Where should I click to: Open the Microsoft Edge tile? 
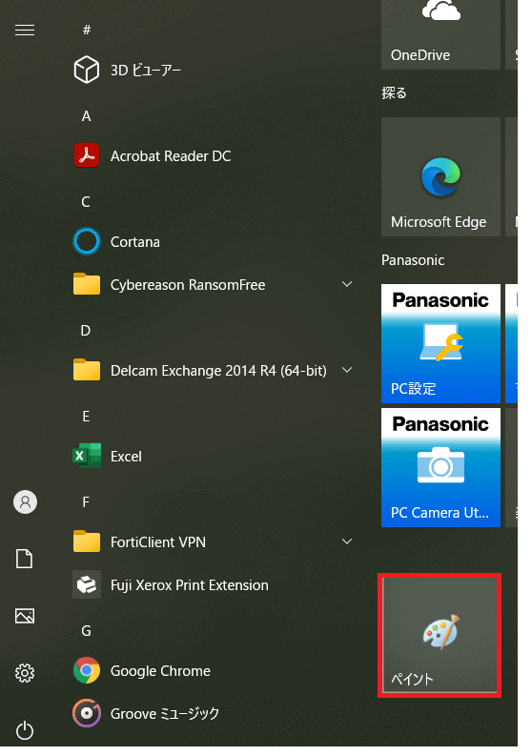pos(440,177)
